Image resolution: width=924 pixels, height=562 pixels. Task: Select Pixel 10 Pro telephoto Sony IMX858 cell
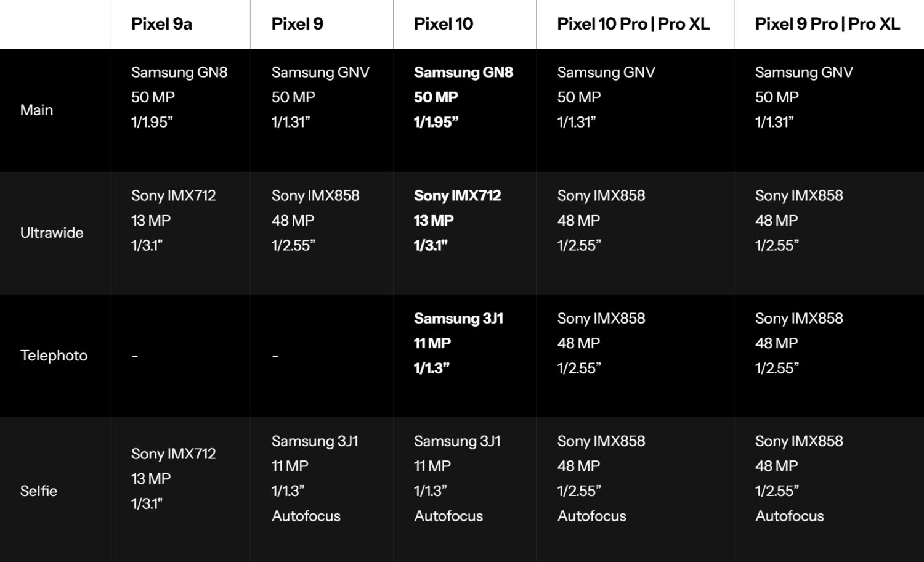[601, 319]
